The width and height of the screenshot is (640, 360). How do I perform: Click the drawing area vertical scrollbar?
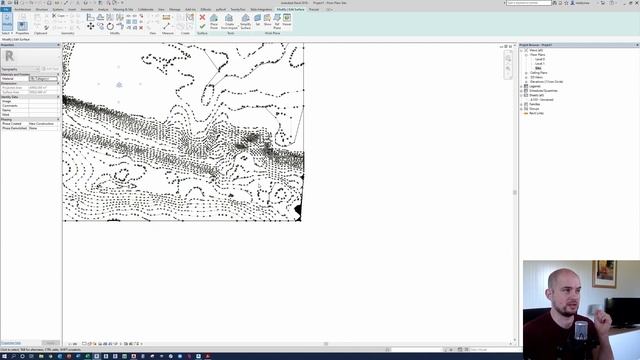click(515, 192)
